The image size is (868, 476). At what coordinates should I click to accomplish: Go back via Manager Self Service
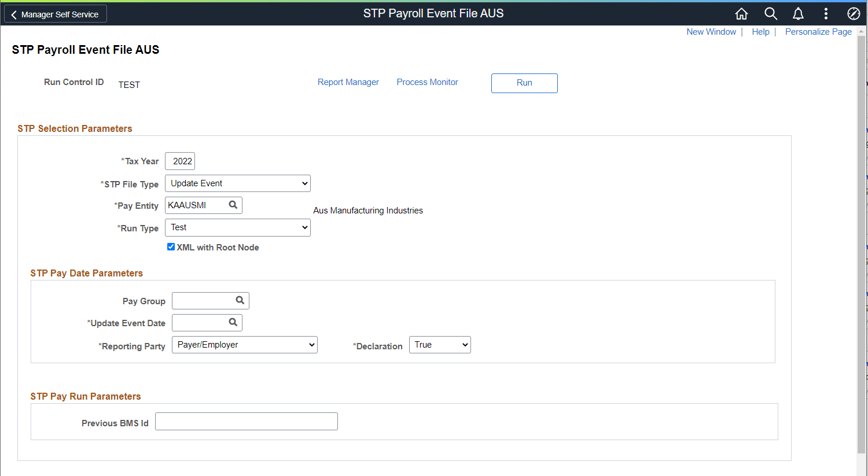click(x=55, y=13)
